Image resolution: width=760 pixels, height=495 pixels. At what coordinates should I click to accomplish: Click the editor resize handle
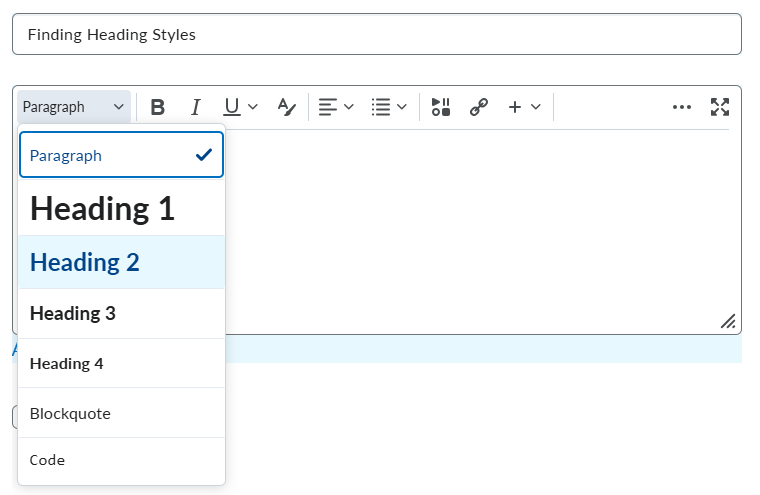pos(728,321)
